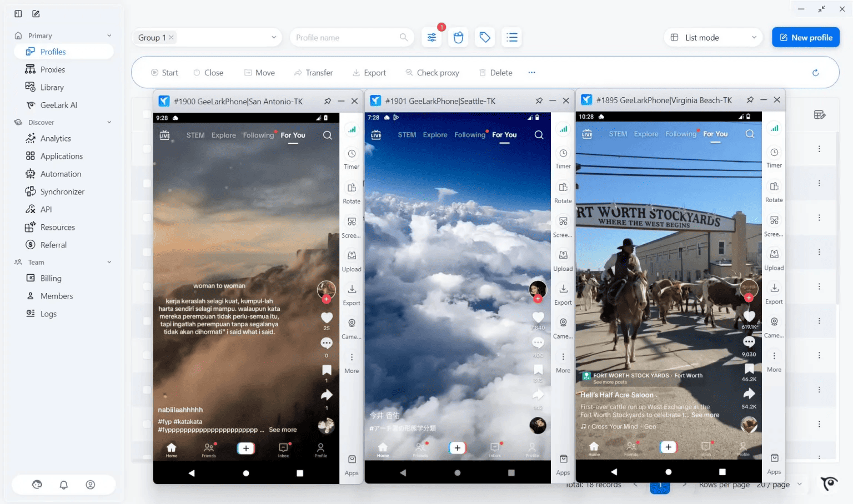Pin the #1900 San Antonio phone window
The width and height of the screenshot is (853, 504).
[328, 102]
